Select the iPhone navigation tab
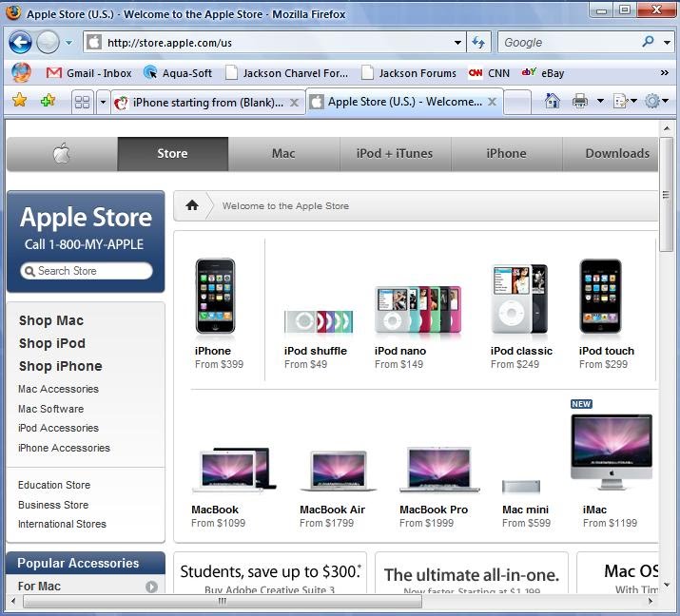Viewport: 680px width, 616px height. coord(507,153)
